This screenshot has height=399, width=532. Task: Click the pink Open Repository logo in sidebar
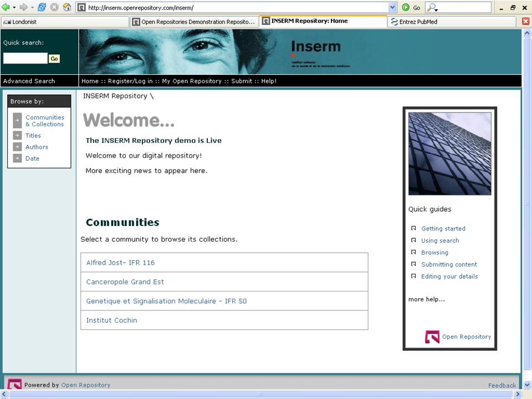click(x=432, y=336)
